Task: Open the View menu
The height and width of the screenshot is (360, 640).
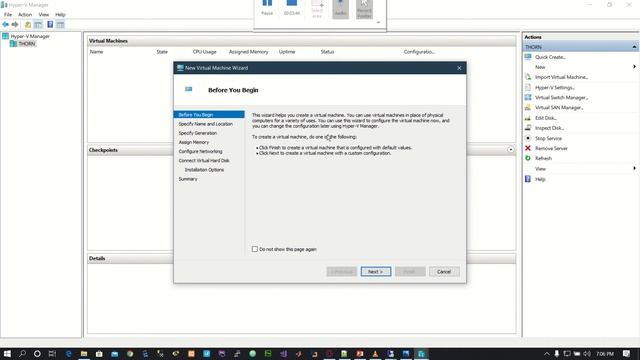Action: (44, 14)
